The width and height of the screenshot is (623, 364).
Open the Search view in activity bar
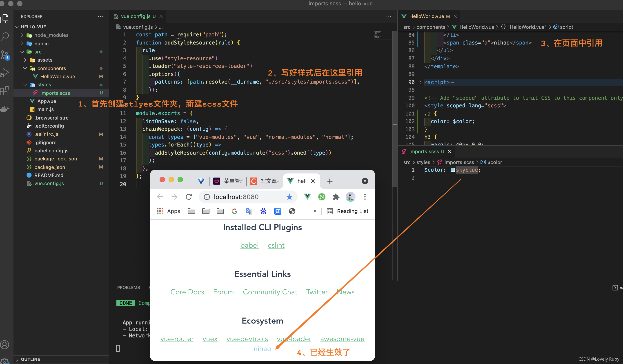5,37
